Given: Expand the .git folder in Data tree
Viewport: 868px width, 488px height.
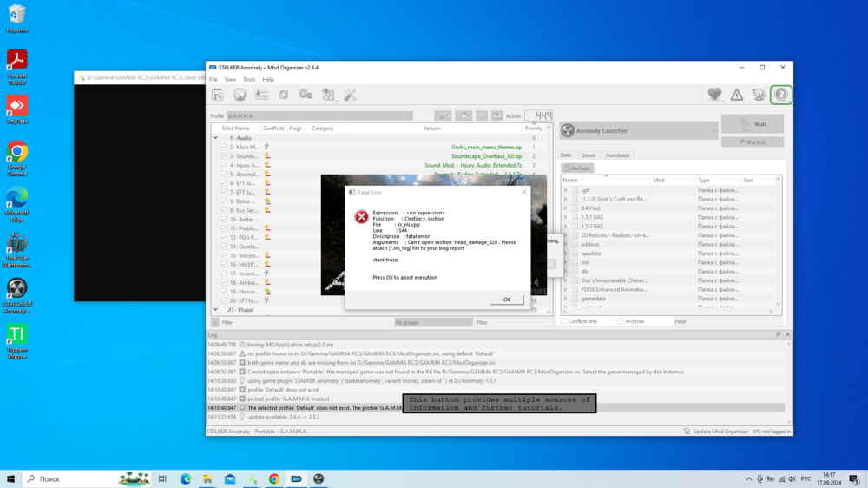Looking at the screenshot, I should [565, 190].
